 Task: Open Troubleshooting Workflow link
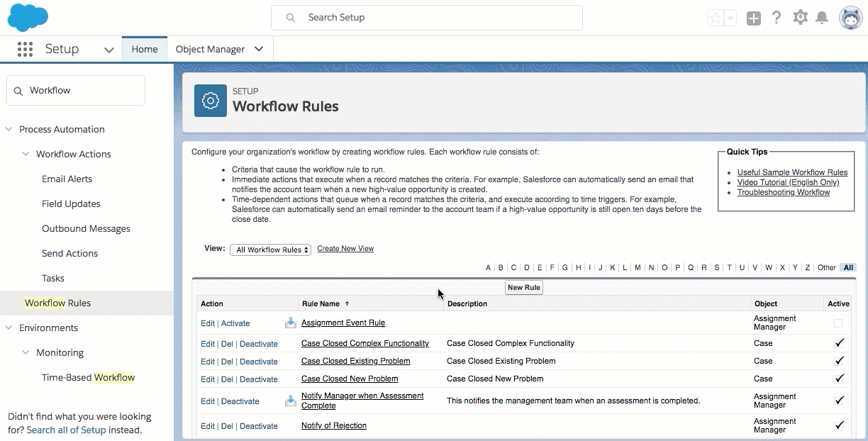[x=784, y=192]
